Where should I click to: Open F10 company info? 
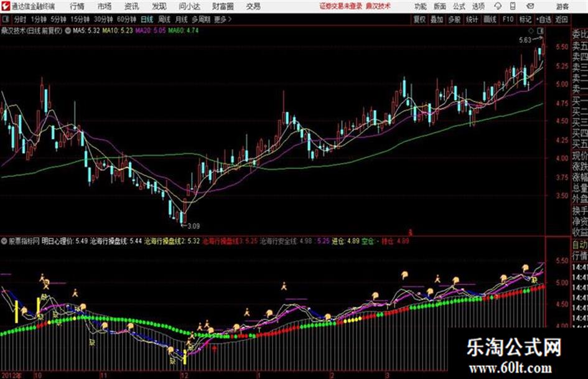508,19
